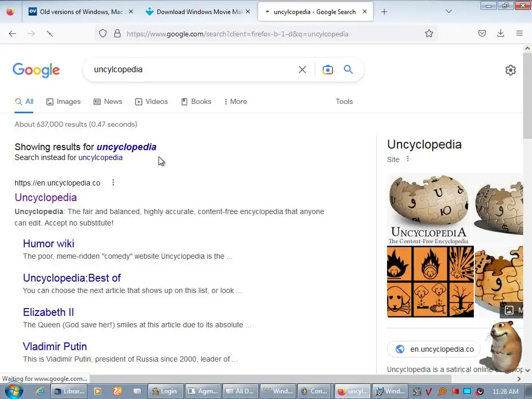532x399 pixels.
Task: Click the Firefox View icon
Action: [x=10, y=12]
